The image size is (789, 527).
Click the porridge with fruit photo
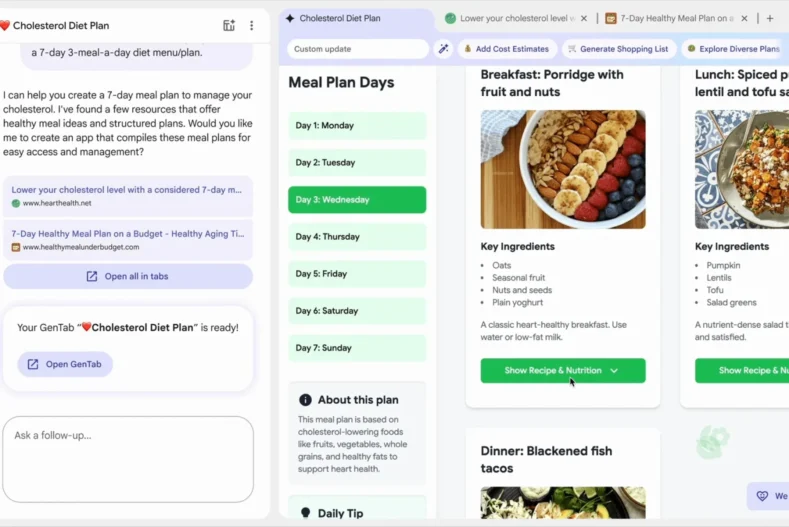point(563,169)
